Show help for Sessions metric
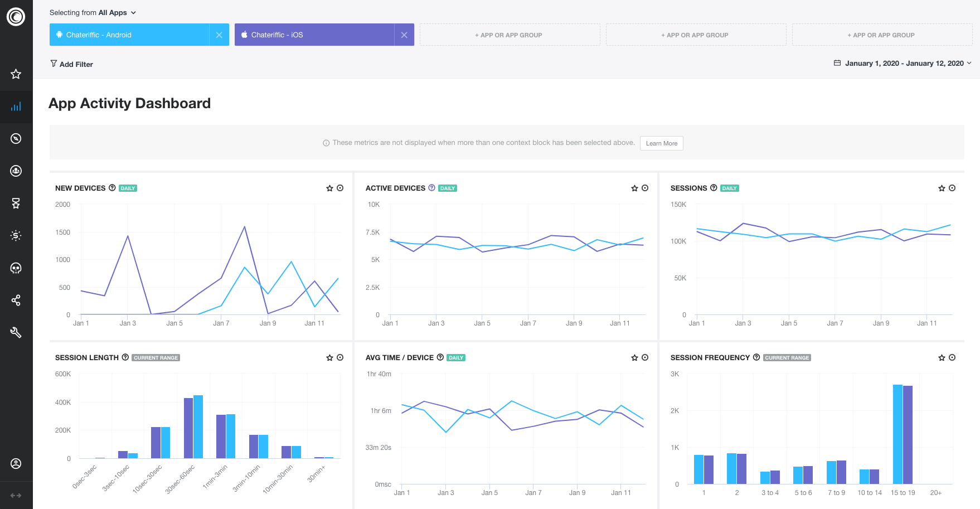Viewport: 980px width, 509px height. 714,188
